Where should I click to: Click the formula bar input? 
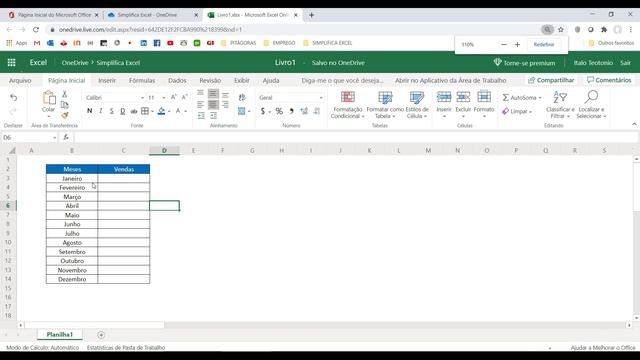coord(355,138)
